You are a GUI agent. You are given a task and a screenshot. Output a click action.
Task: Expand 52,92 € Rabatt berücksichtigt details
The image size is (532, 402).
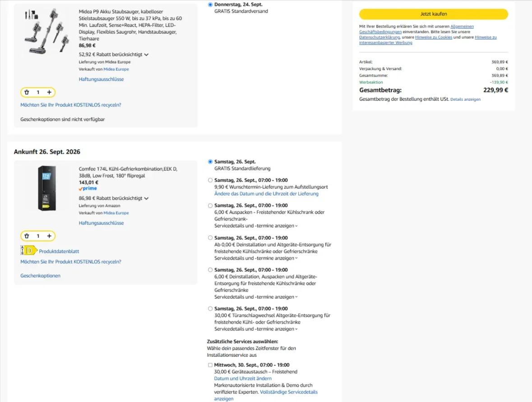pyautogui.click(x=114, y=55)
